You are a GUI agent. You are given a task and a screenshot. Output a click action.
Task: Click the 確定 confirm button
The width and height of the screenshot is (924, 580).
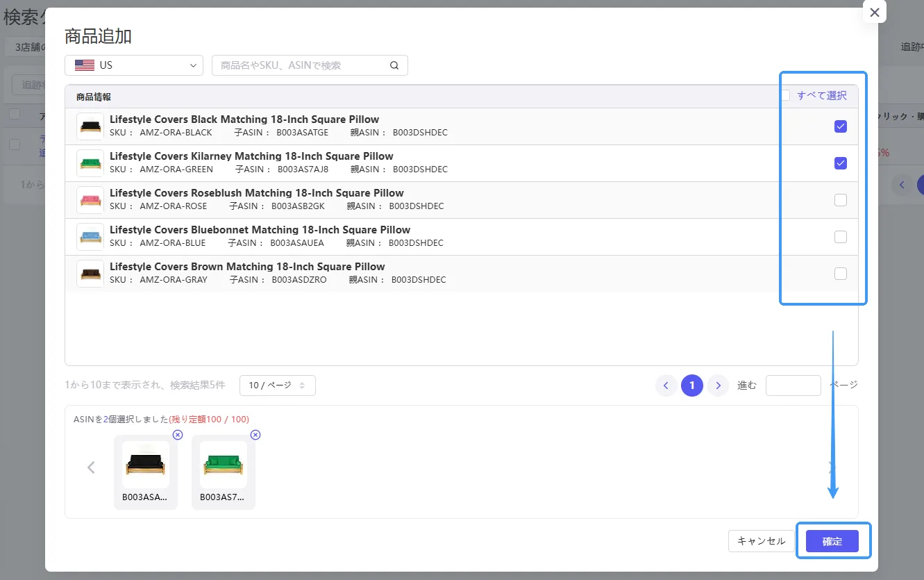coord(832,541)
